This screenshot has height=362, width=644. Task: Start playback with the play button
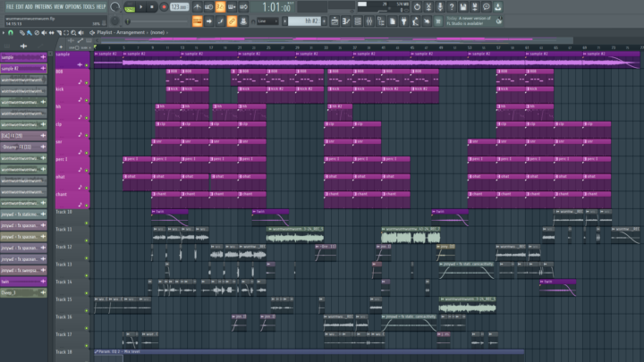141,7
